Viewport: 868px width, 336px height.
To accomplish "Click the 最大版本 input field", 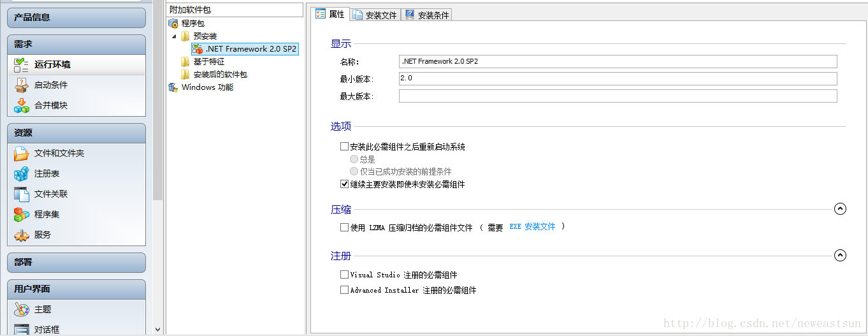I will [618, 96].
